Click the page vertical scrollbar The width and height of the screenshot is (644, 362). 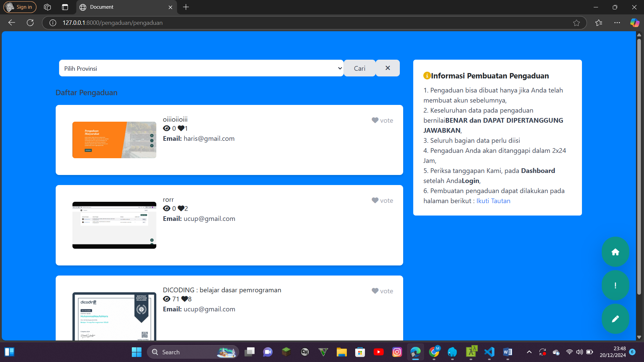(x=639, y=168)
